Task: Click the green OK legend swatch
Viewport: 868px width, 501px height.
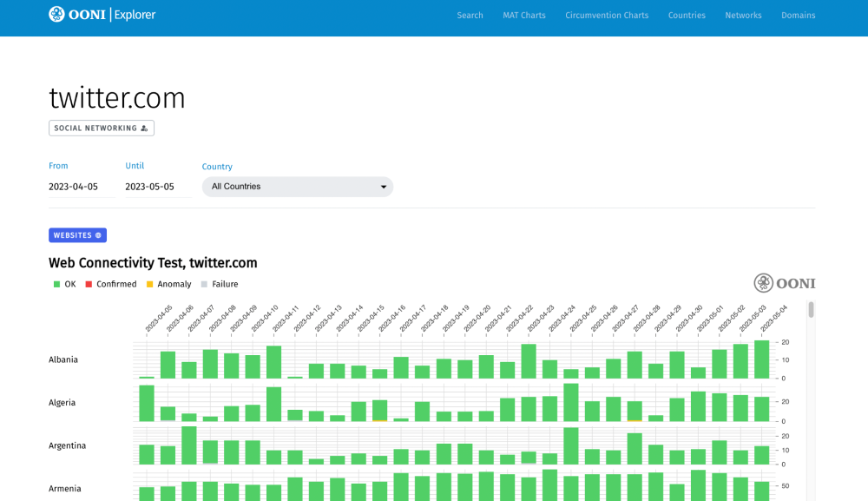Action: 56,284
